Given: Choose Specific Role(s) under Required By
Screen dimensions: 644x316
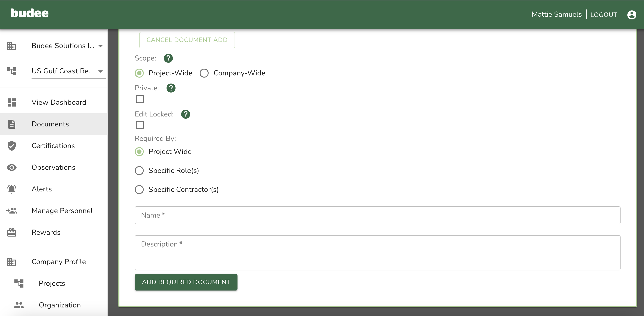Looking at the screenshot, I should [139, 170].
